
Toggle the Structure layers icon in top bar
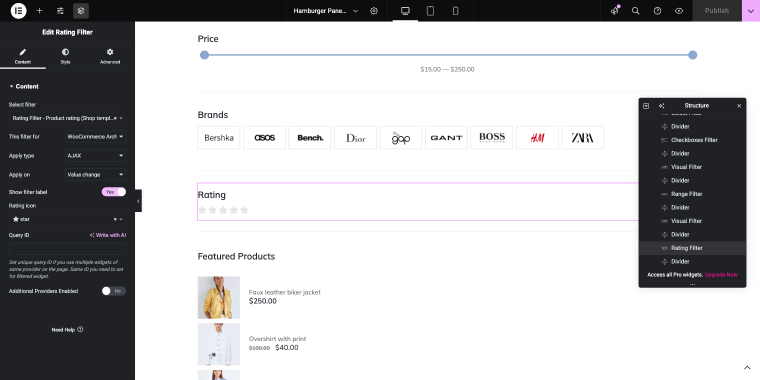tap(81, 11)
